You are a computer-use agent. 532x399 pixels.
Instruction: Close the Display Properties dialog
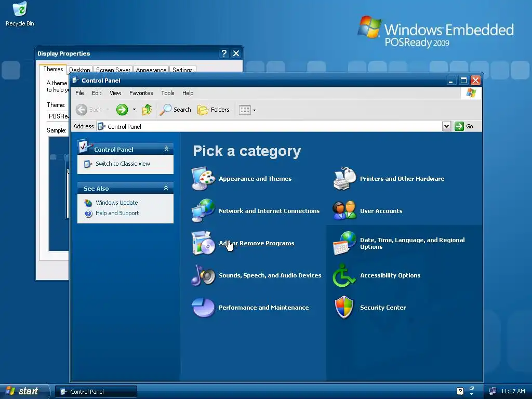click(x=236, y=54)
